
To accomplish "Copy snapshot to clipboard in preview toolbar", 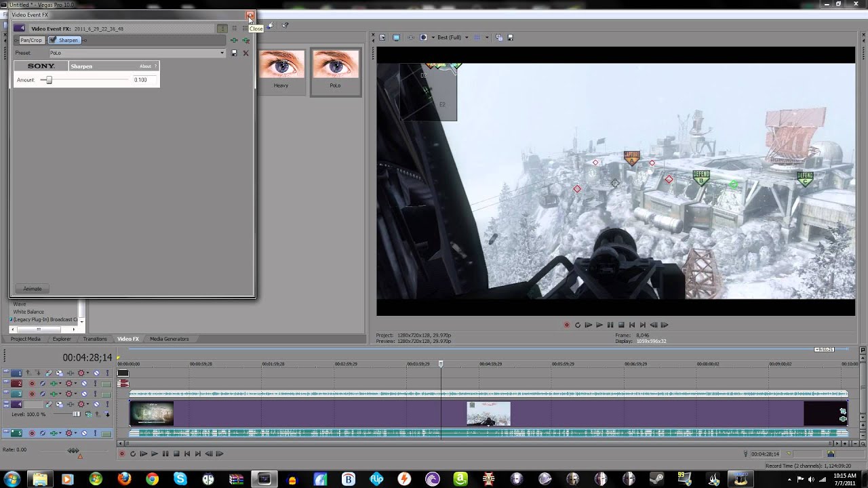I will [499, 37].
